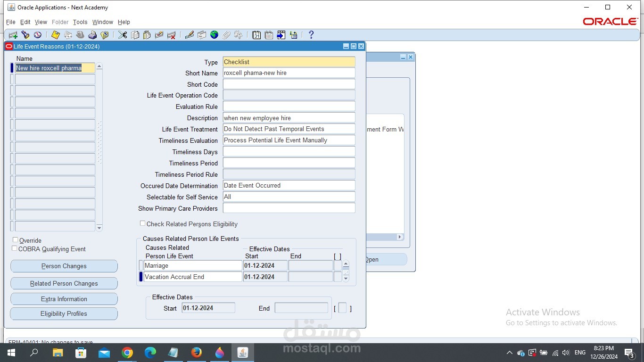Open the Edit menu
644x362 pixels.
tap(25, 22)
